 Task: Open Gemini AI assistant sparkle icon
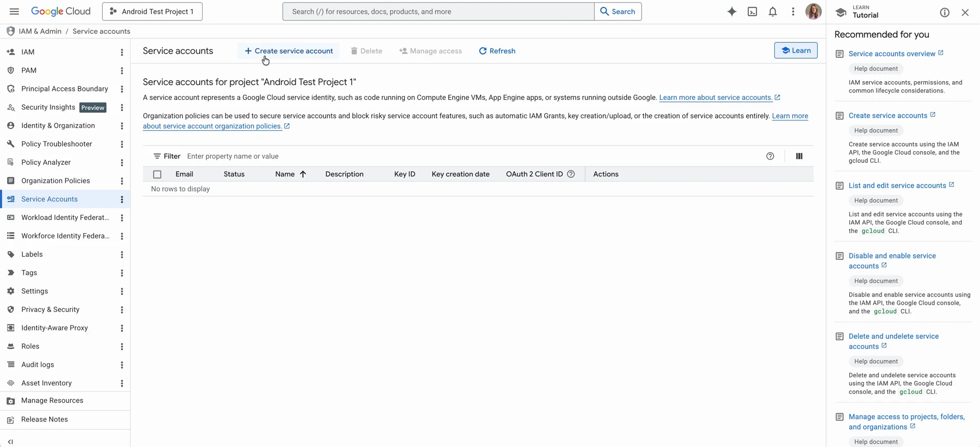(x=732, y=11)
